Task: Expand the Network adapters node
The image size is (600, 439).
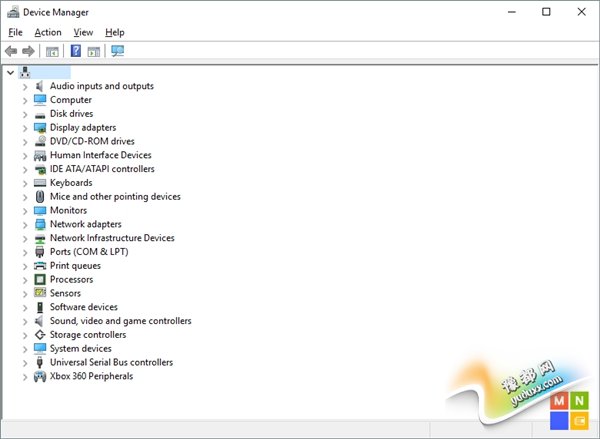Action: 25,225
